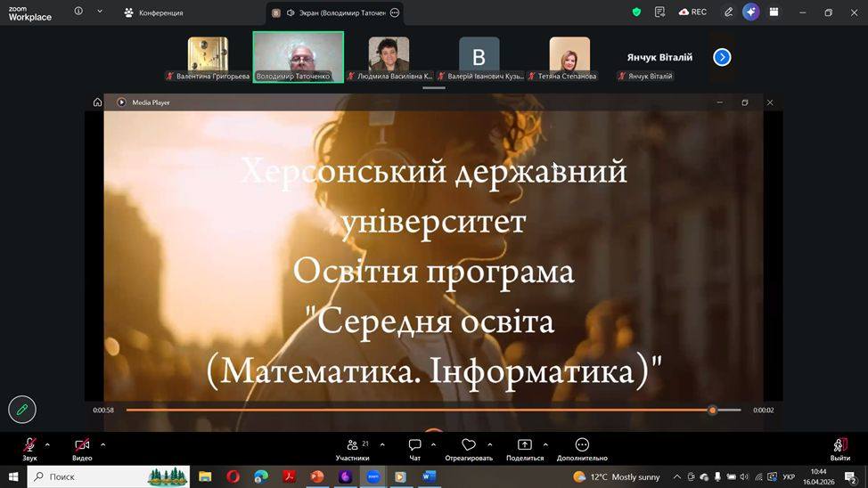Expand options arrow beside Поделиться
This screenshot has width=868, height=488.
click(x=545, y=444)
